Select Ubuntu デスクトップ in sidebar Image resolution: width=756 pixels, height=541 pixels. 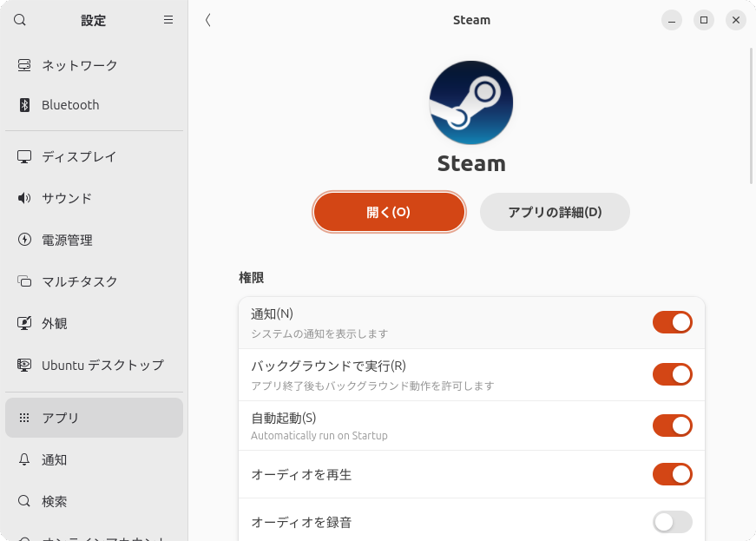tap(94, 365)
